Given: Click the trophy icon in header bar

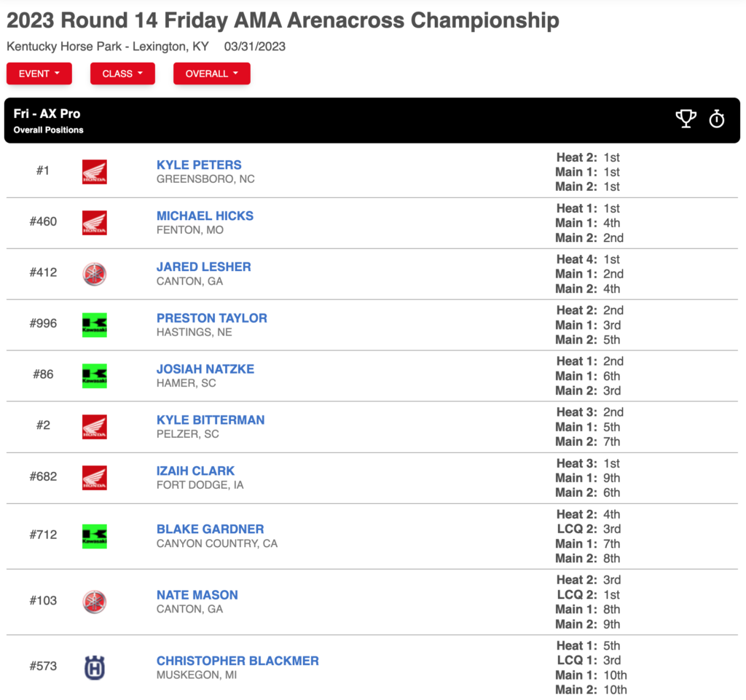Looking at the screenshot, I should [686, 119].
